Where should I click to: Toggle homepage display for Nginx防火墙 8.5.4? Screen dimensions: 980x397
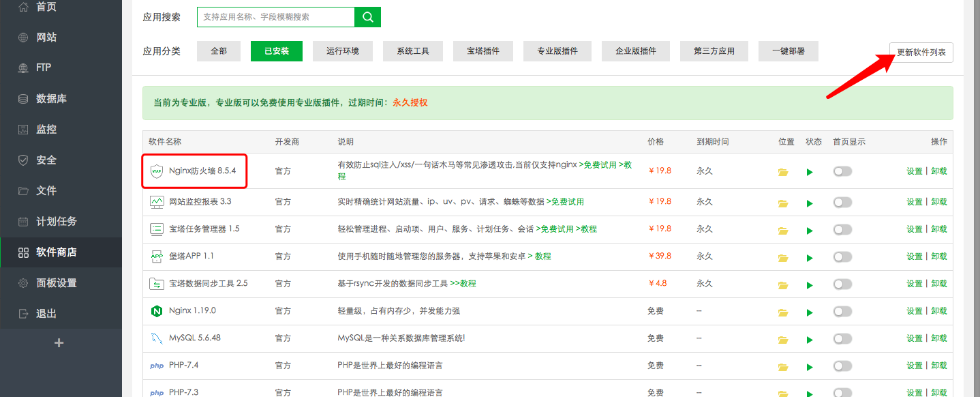(x=842, y=171)
